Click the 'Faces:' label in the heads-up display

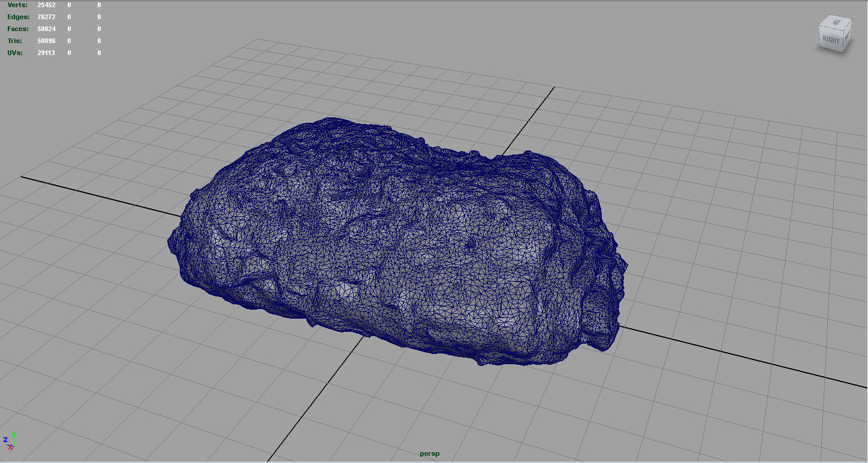coord(18,29)
